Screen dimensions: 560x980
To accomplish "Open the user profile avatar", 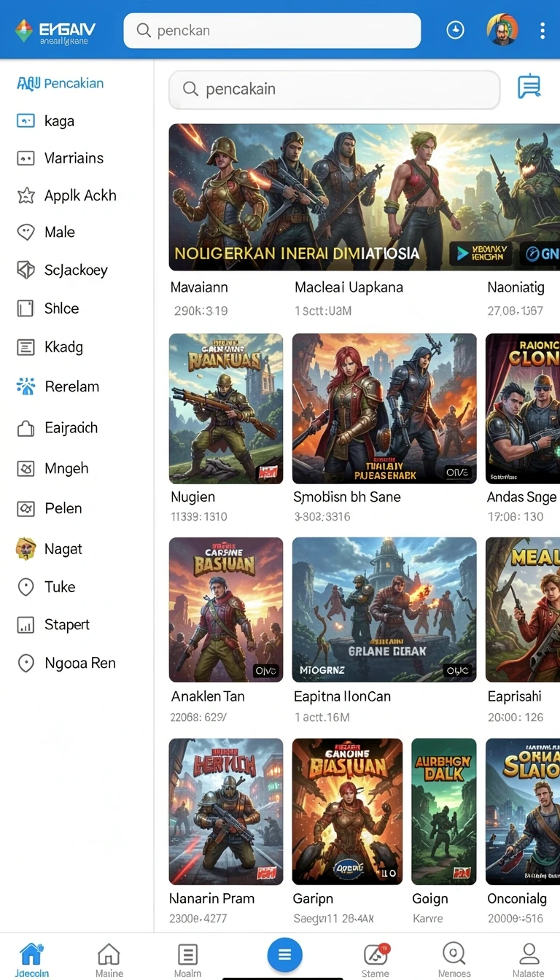I will coord(502,31).
